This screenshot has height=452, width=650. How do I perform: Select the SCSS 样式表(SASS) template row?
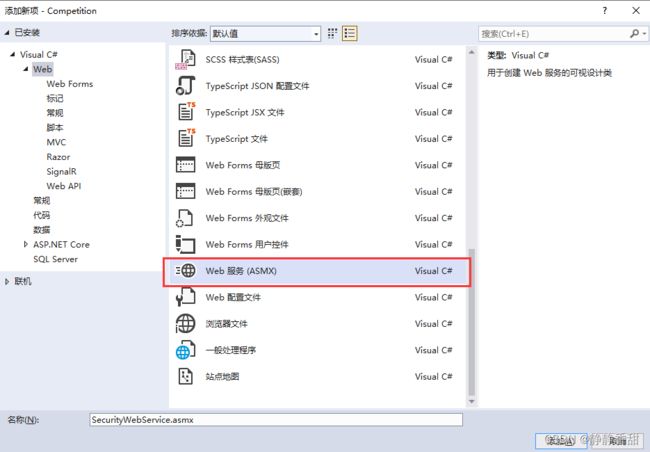[317, 59]
